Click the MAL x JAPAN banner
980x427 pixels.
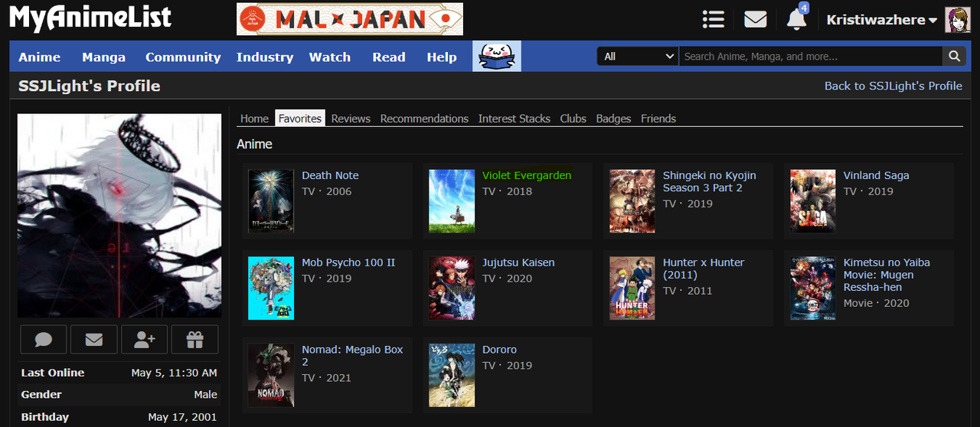(350, 19)
